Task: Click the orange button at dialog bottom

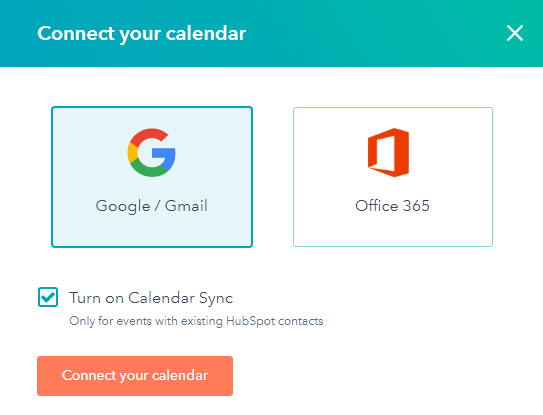Action: tap(135, 376)
